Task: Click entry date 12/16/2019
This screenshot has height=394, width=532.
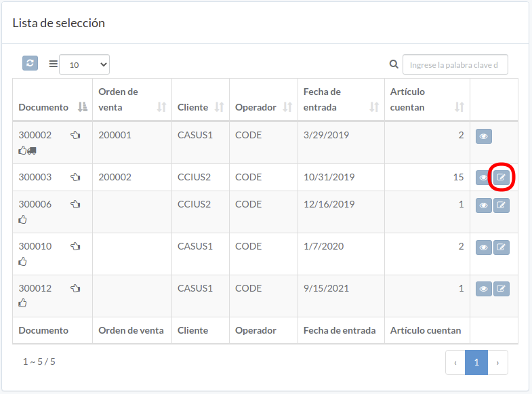Action: click(329, 204)
